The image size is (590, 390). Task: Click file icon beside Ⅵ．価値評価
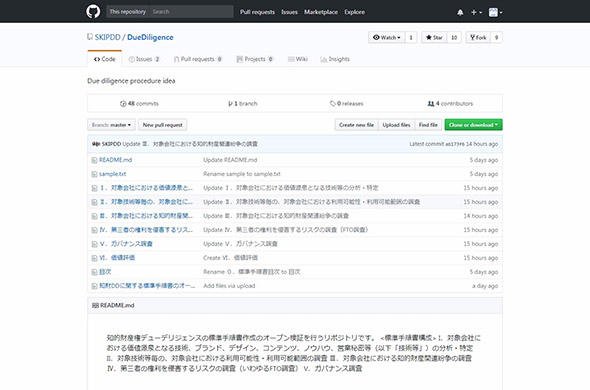point(94,258)
